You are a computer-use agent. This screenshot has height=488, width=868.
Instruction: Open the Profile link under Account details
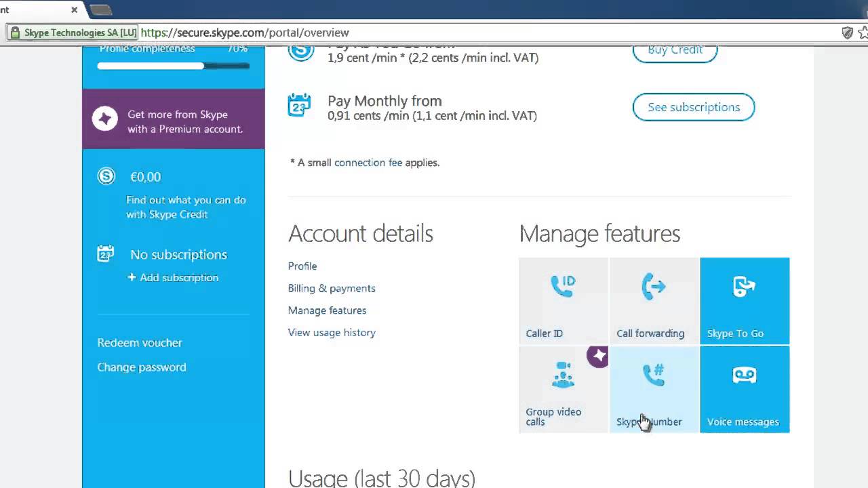click(x=302, y=266)
